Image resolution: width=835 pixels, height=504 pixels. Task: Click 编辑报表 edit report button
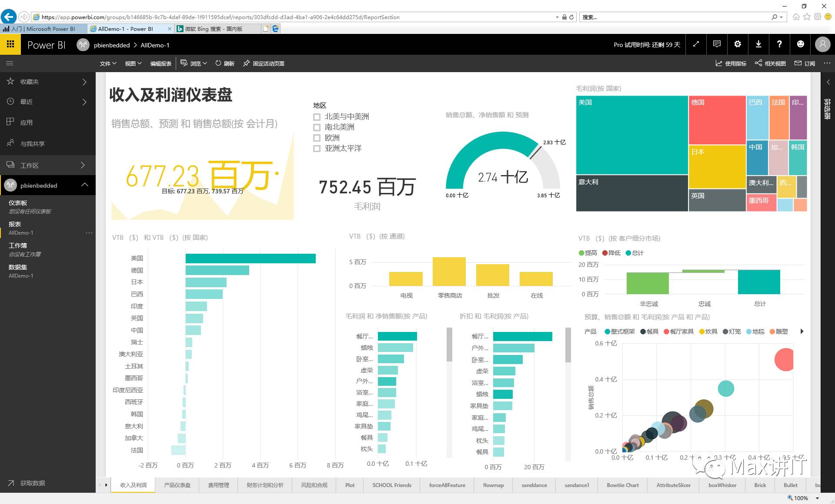(x=161, y=63)
